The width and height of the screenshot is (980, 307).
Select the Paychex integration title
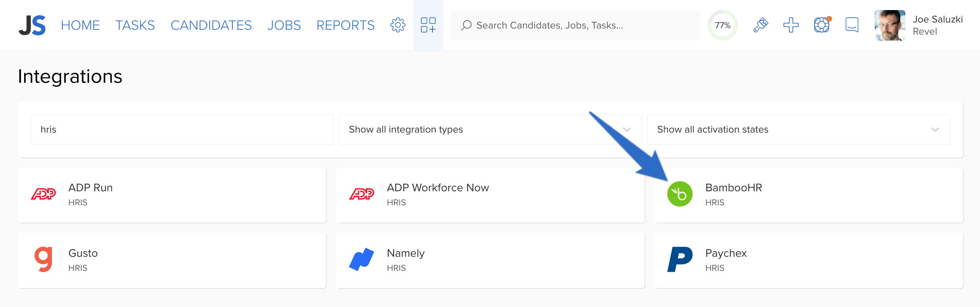pyautogui.click(x=726, y=254)
